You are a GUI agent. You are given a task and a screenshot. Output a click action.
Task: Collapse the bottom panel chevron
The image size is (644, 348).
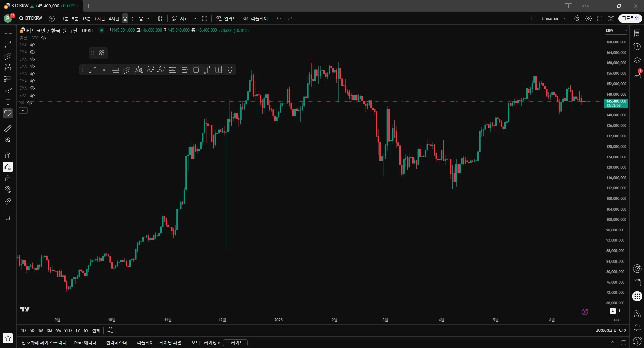pos(612,343)
